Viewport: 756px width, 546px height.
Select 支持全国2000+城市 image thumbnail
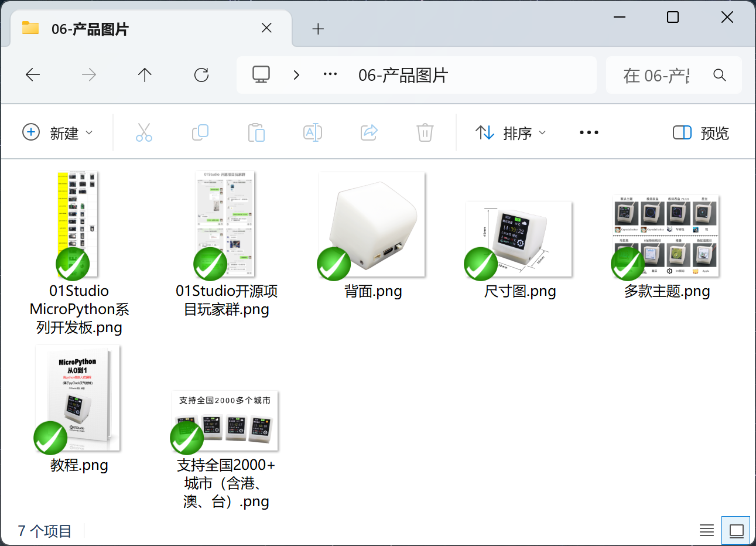(x=225, y=421)
